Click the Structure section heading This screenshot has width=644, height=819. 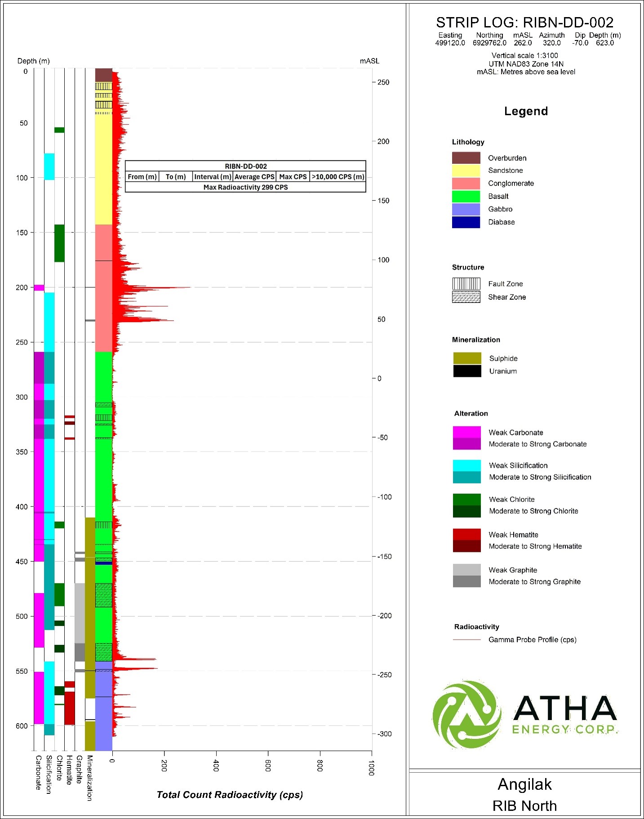(468, 267)
